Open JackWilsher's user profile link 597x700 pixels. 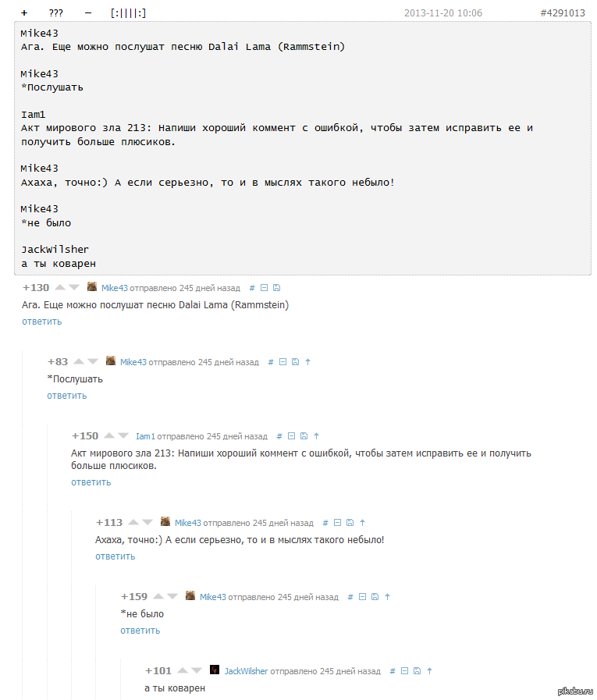246,671
